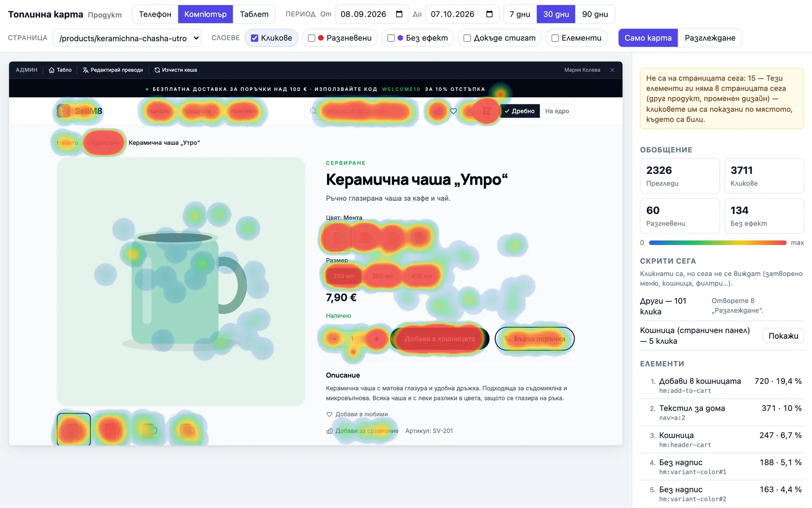The image size is (812, 508).
Task: Choose the 350 мл size option
Action: point(382,276)
